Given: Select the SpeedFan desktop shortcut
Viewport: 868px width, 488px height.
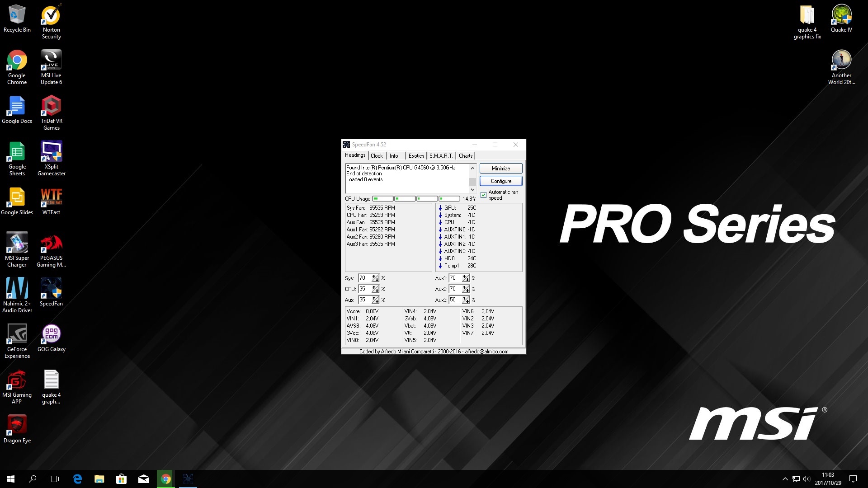Looking at the screenshot, I should coord(51,292).
